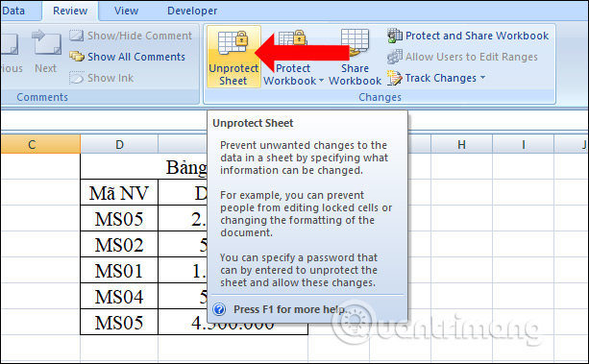Image resolution: width=589 pixels, height=364 pixels.
Task: Select Protect and Share Workbook
Action: 468,36
